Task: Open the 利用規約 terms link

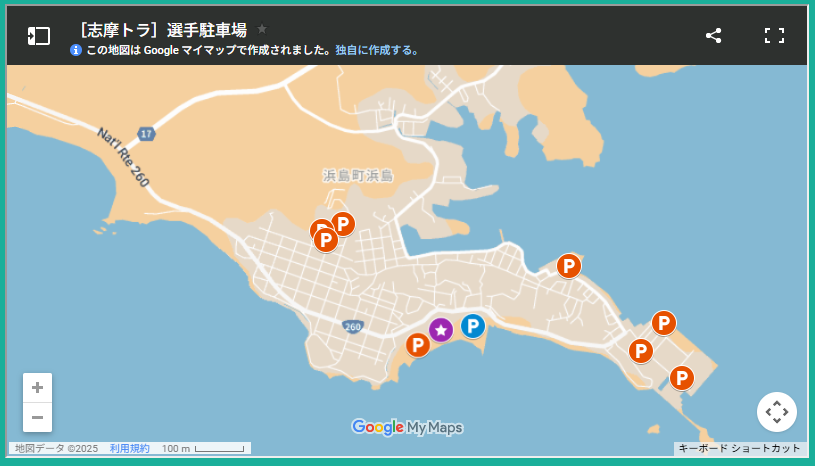Action: (129, 449)
